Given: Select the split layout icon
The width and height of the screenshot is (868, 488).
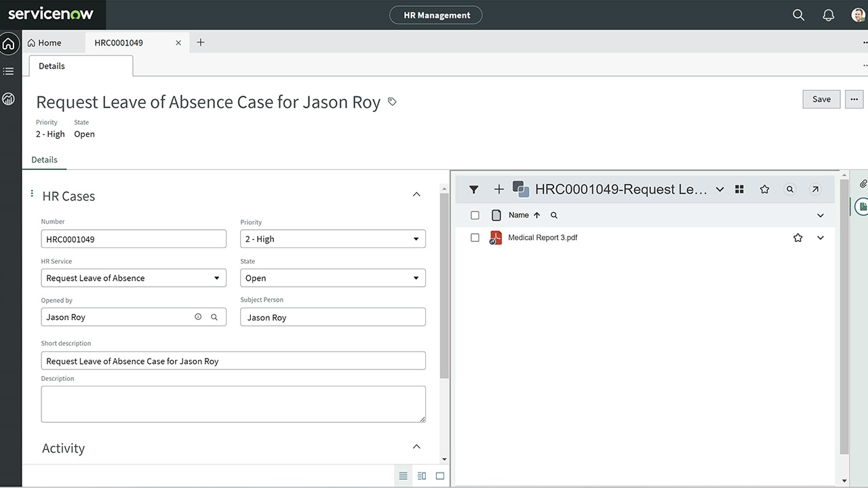Looking at the screenshot, I should 422,476.
